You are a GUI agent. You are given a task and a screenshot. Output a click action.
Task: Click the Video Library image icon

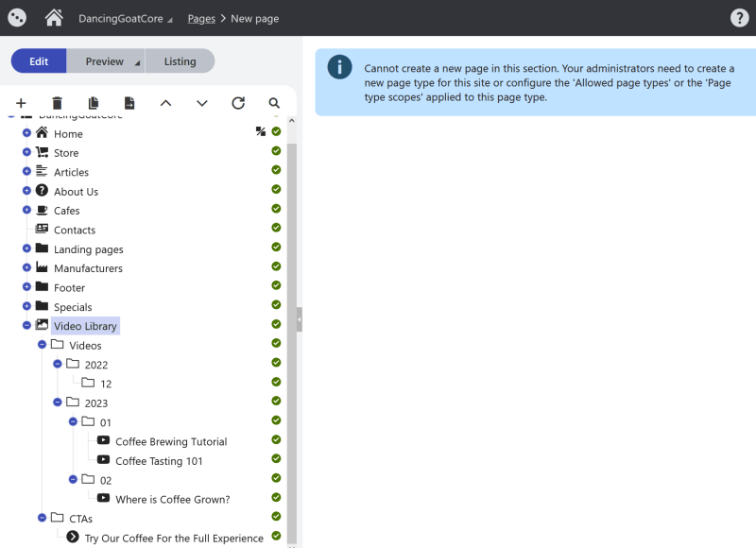pyautogui.click(x=42, y=325)
